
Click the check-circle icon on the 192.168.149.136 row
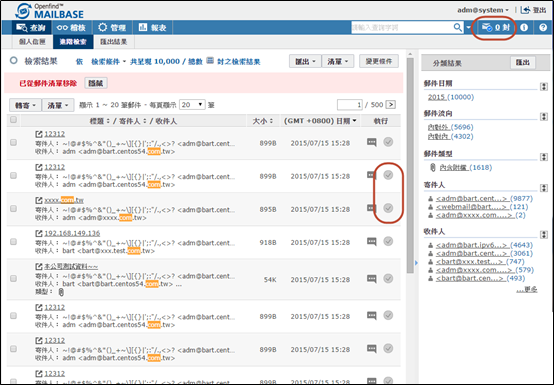coord(388,241)
